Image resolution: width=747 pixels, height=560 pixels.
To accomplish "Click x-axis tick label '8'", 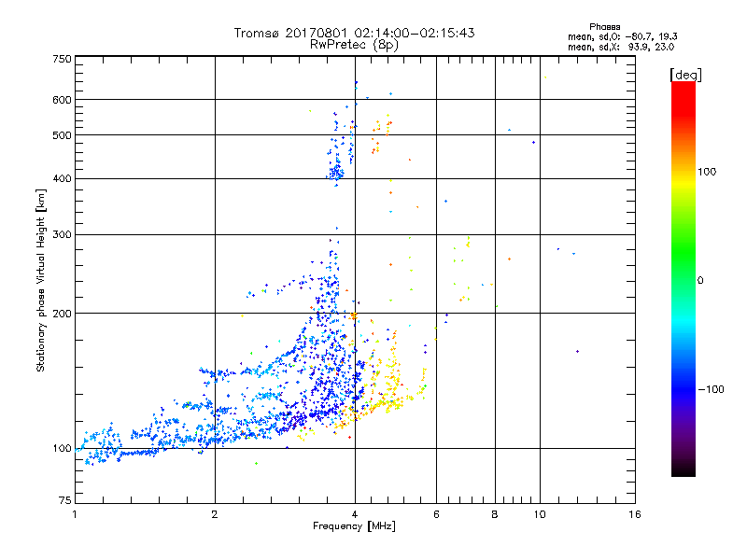I will [x=495, y=514].
